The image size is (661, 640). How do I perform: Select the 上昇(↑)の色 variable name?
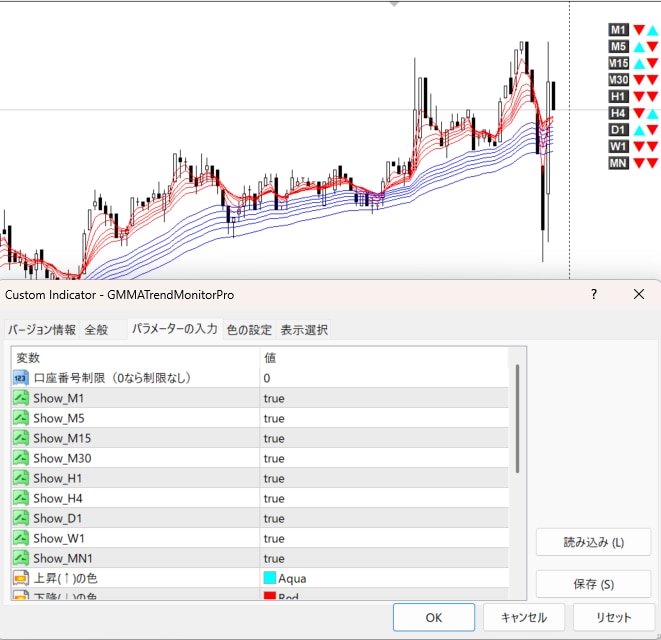[x=65, y=578]
